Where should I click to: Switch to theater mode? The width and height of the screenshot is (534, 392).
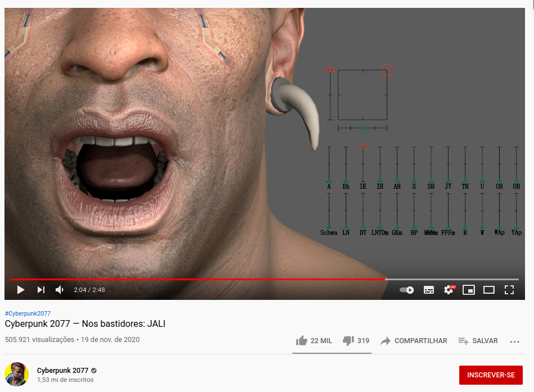click(489, 290)
